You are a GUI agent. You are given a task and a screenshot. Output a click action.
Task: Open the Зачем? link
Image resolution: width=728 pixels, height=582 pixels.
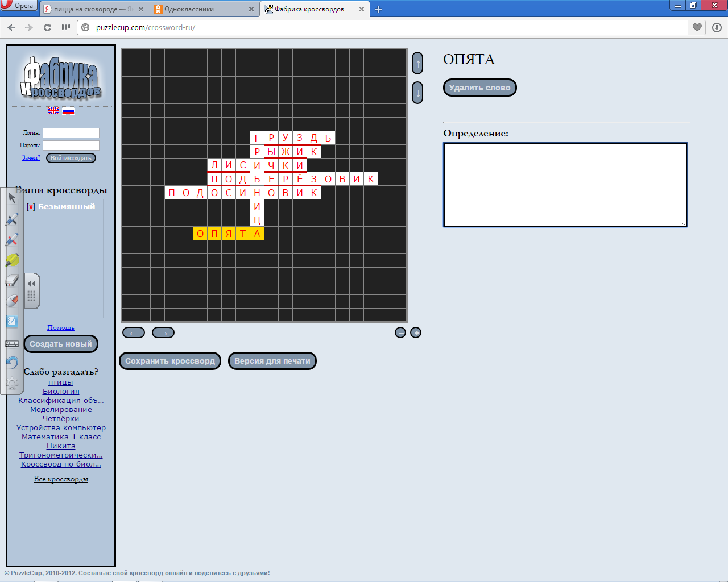pos(31,158)
